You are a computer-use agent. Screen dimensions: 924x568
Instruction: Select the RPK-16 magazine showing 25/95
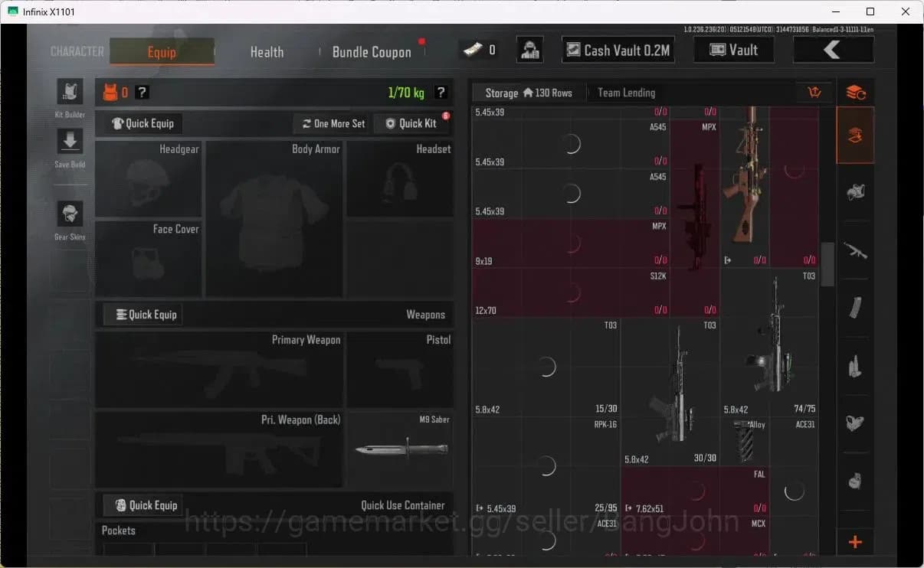point(546,465)
